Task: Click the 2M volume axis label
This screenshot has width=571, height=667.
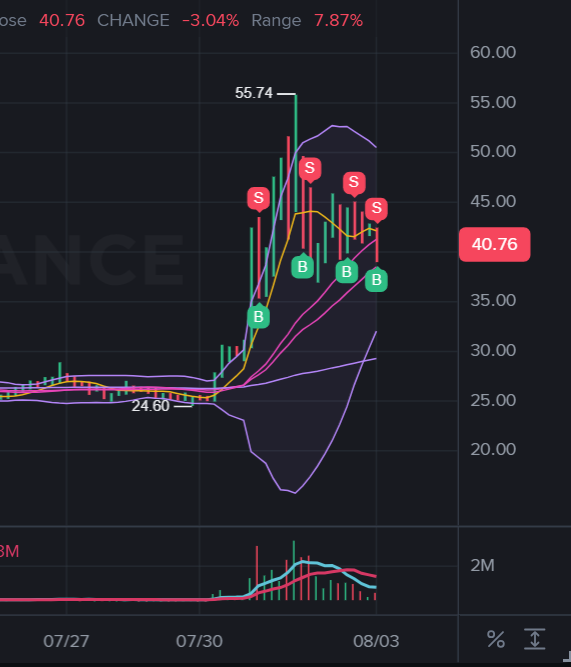Action: (x=482, y=565)
